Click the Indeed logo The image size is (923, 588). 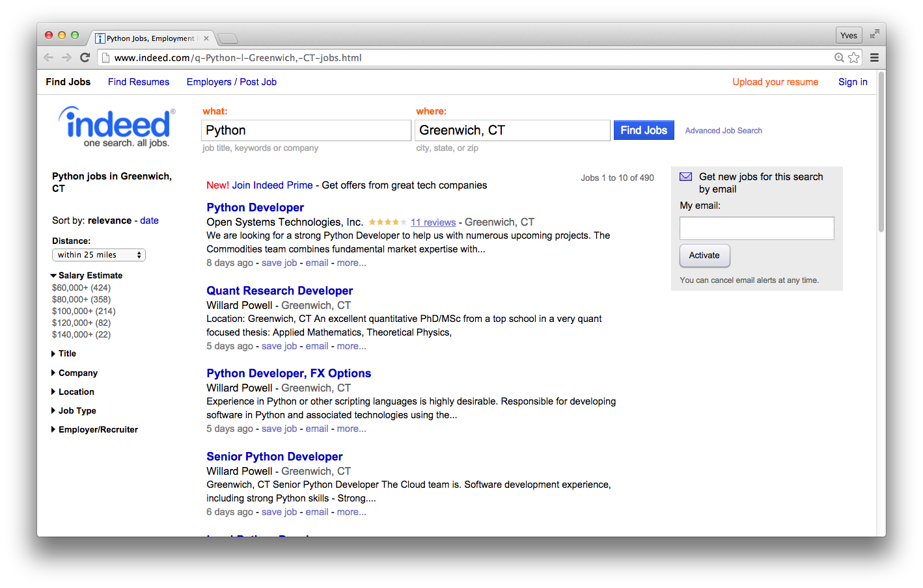[117, 127]
